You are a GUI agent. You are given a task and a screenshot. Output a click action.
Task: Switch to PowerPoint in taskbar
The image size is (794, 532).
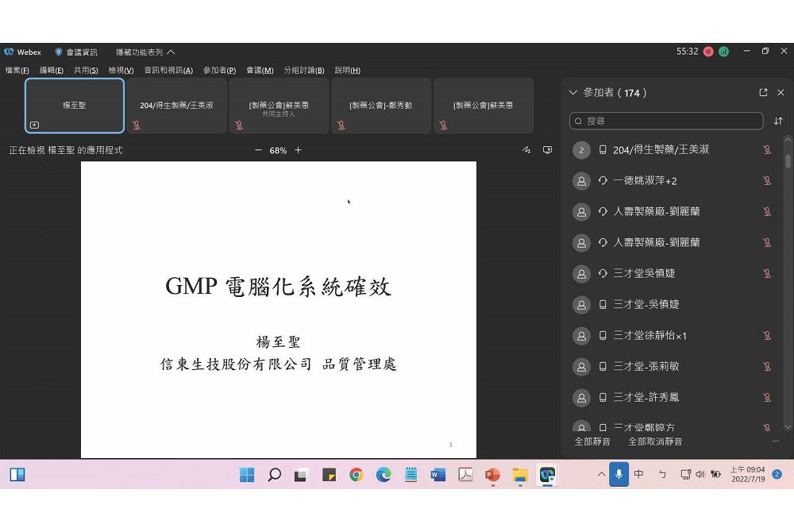[x=493, y=475]
